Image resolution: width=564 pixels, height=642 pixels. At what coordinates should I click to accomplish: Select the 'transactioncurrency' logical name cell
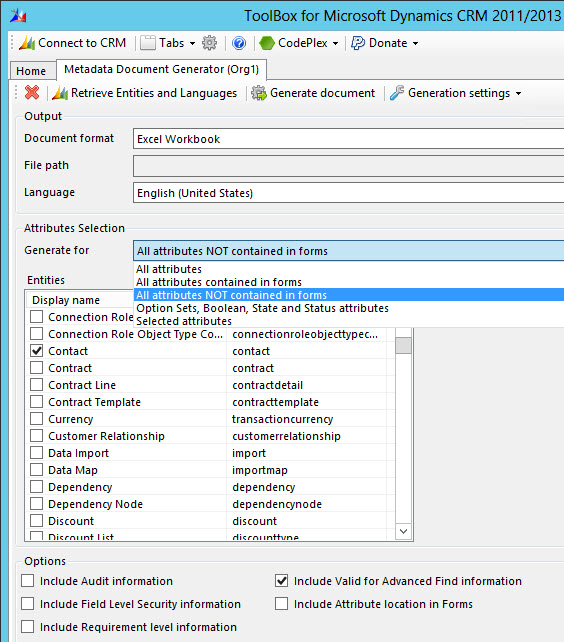coord(282,419)
